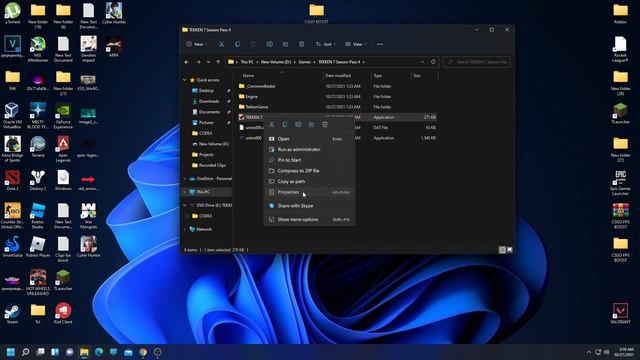This screenshot has width=640, height=360.
Task: Click the refresh button in address bar
Action: click(433, 62)
